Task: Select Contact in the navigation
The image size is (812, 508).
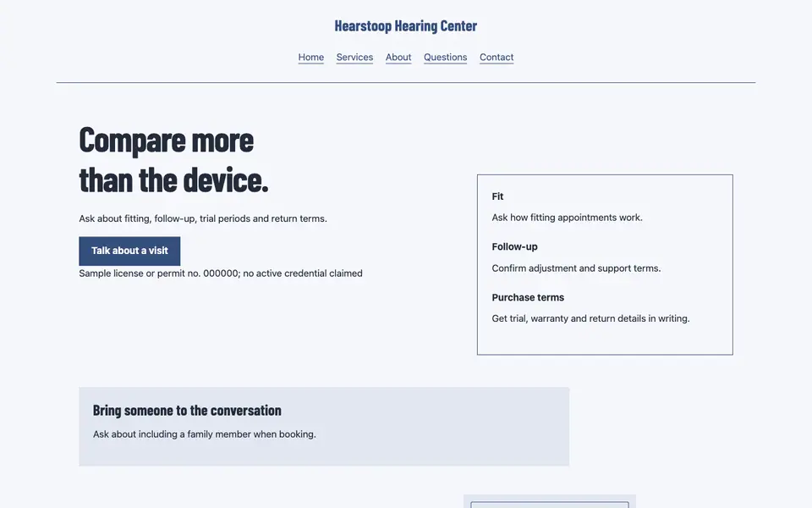Action: pos(497,57)
